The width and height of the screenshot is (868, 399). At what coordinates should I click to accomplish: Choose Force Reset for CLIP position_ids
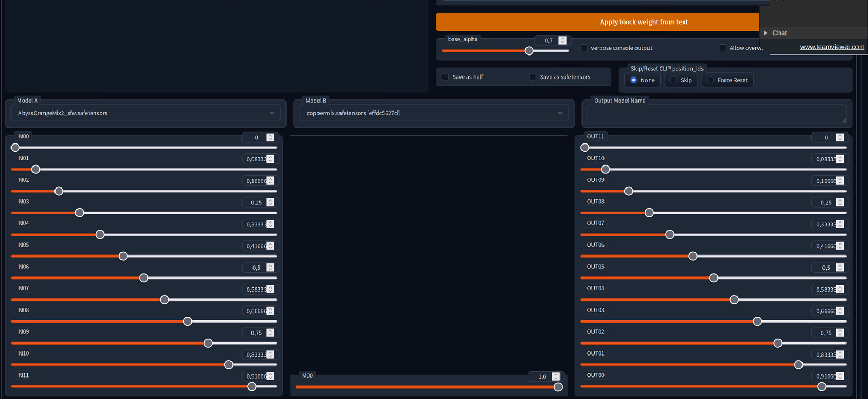click(711, 80)
